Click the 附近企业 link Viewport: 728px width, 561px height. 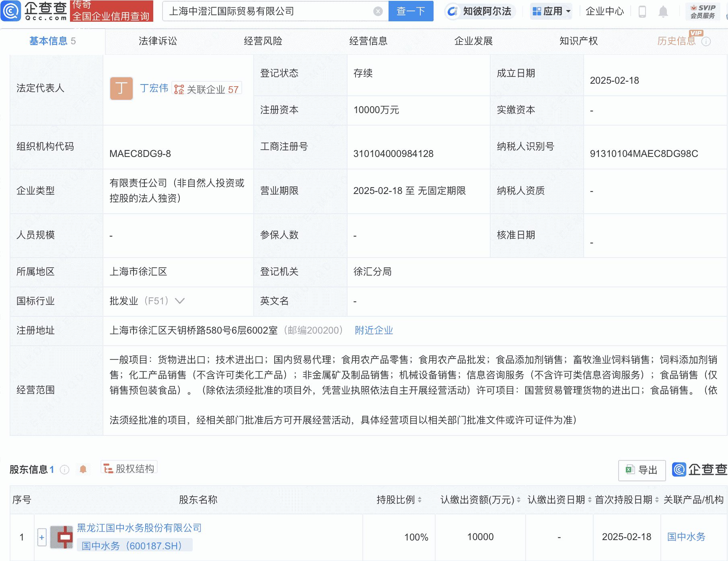(373, 330)
